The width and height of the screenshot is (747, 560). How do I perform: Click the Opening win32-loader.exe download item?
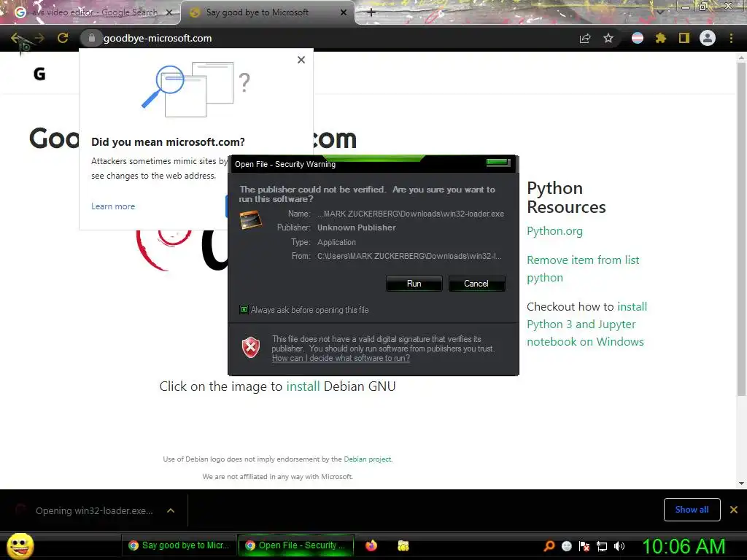94,510
